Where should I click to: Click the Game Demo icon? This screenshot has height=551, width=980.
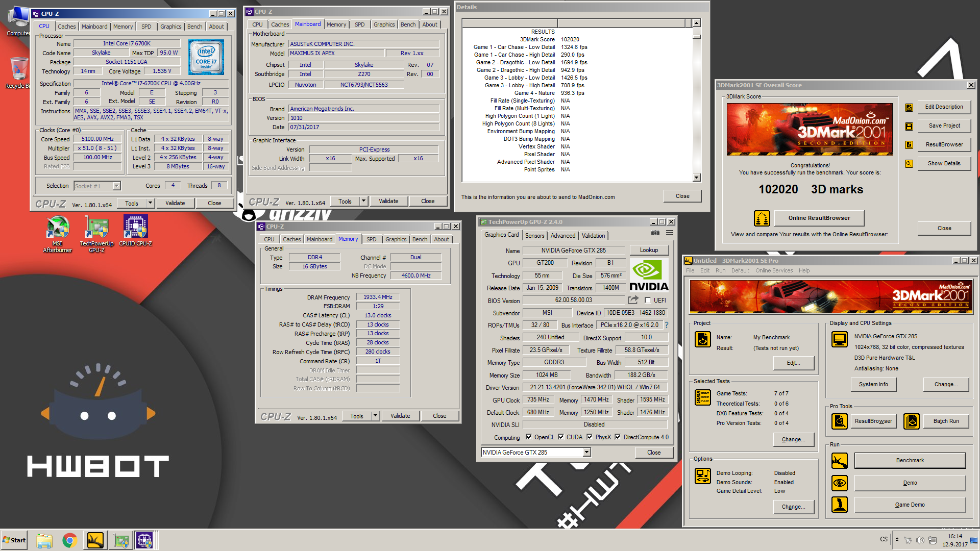point(840,505)
